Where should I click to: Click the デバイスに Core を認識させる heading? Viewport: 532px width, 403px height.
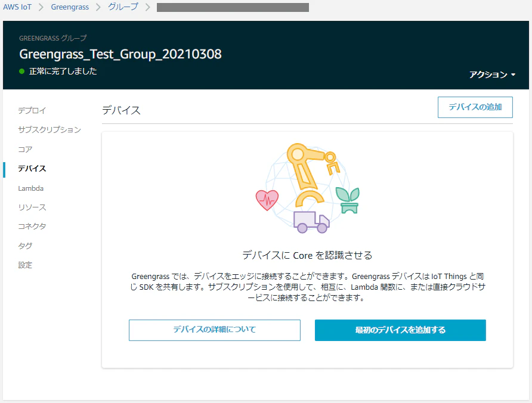point(307,255)
